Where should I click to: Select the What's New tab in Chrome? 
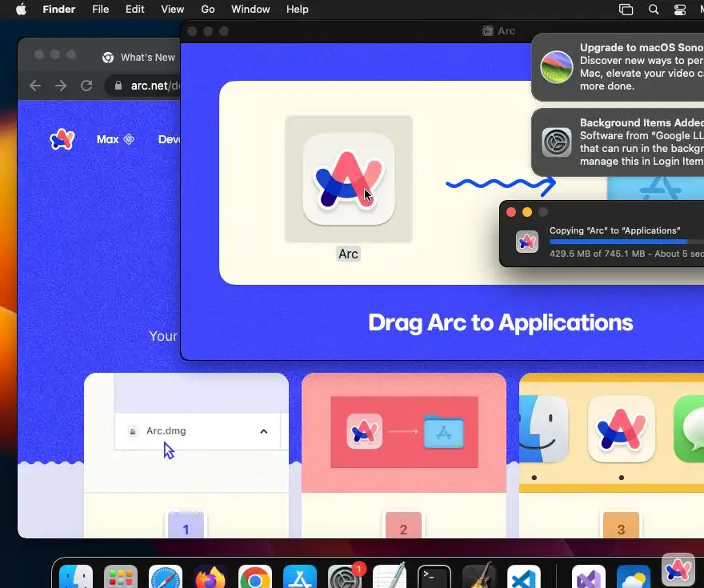tap(139, 58)
